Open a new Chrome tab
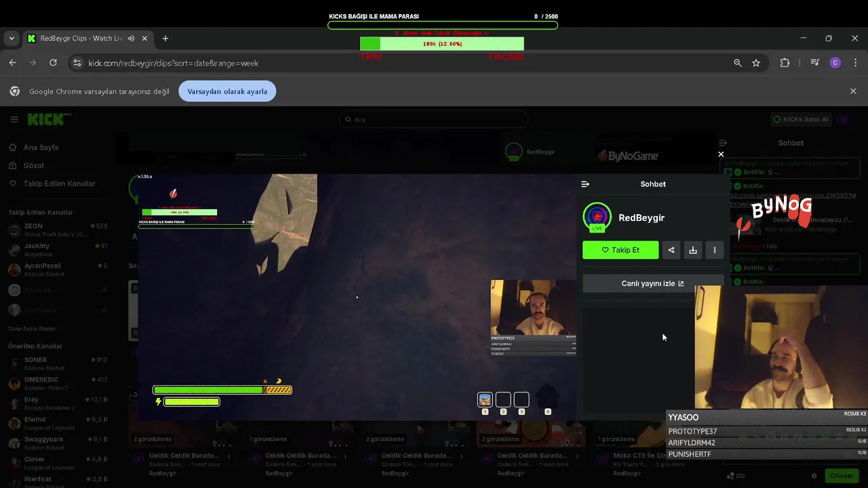868x488 pixels. tap(165, 39)
